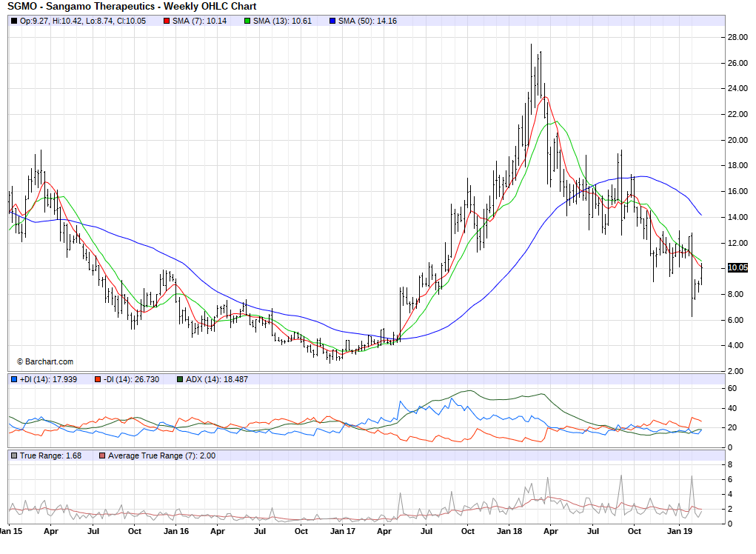Click the chart title SGMO Sangamo Therapeutics
756x554 pixels.
[x=132, y=6]
